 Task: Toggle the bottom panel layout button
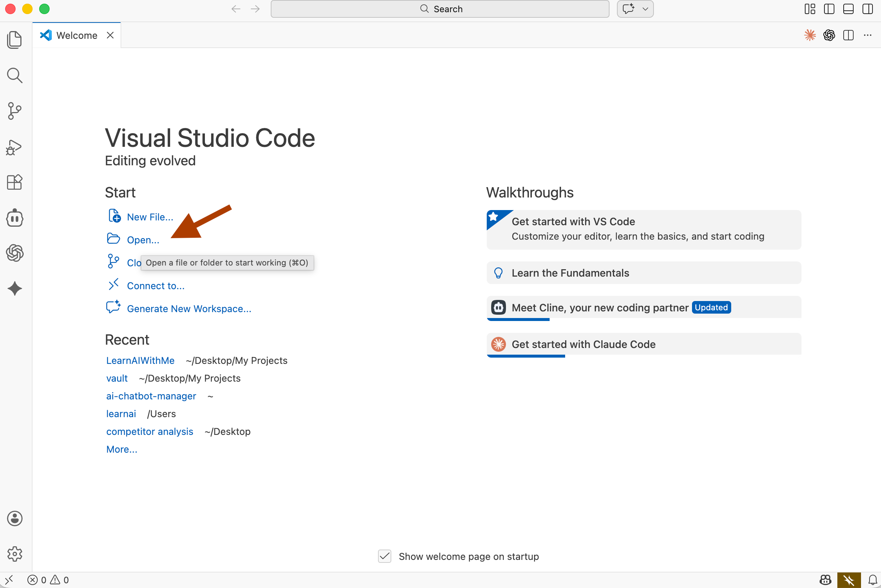click(848, 9)
